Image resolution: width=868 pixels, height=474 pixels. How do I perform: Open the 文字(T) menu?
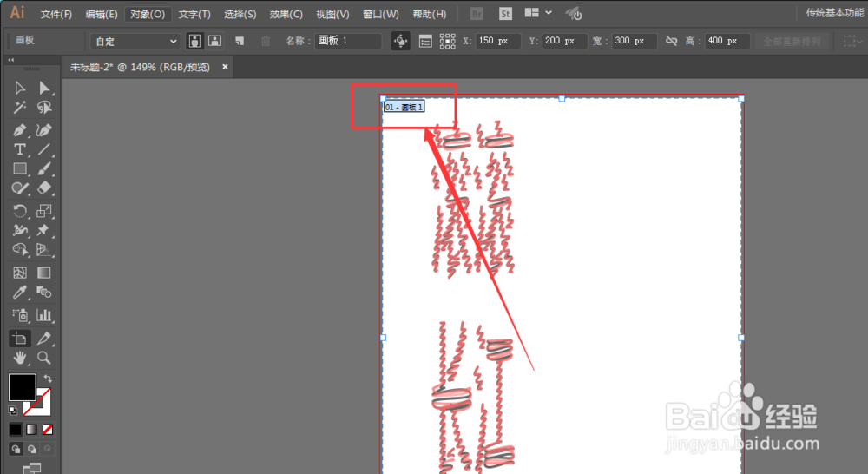(x=194, y=14)
